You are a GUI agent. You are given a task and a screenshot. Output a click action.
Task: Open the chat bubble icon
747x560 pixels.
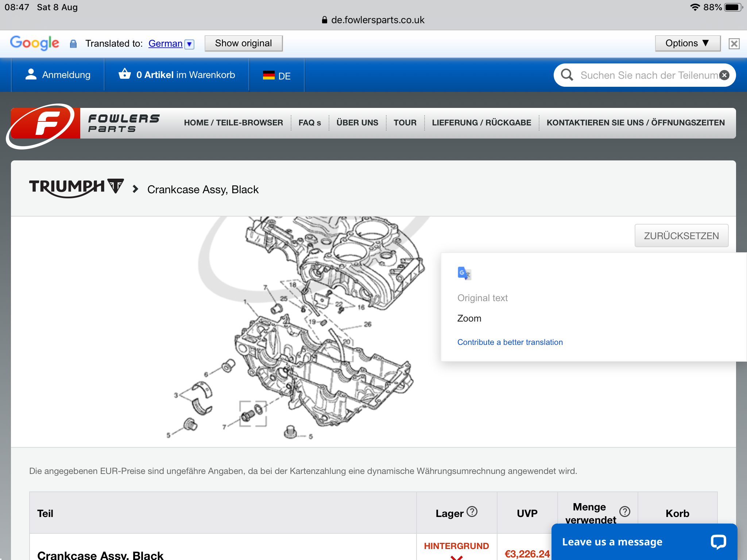click(718, 542)
